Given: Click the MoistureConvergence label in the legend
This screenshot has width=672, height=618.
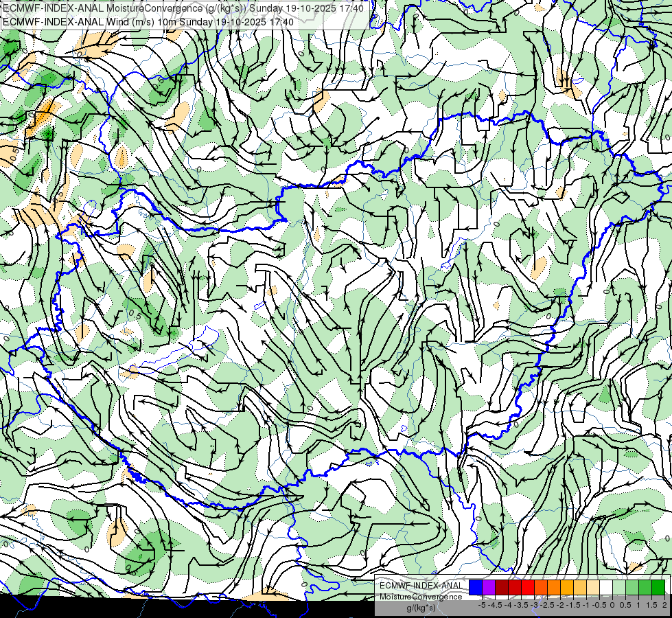Looking at the screenshot, I should point(421,597).
